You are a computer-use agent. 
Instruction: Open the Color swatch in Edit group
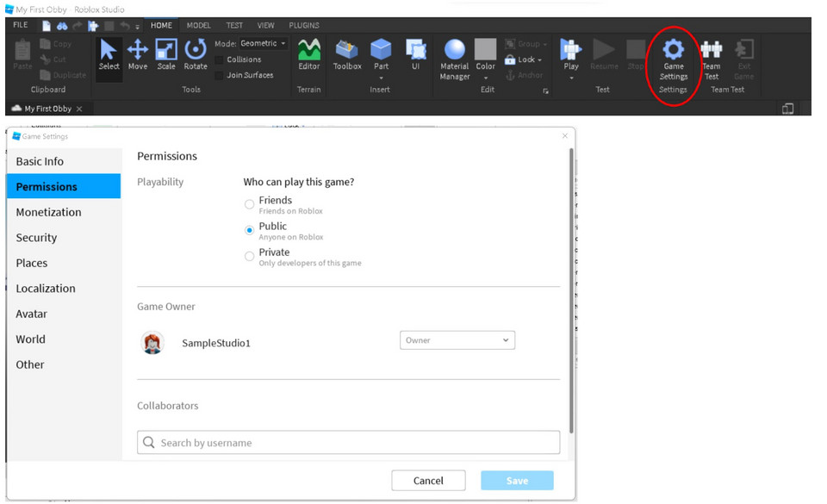pyautogui.click(x=485, y=50)
